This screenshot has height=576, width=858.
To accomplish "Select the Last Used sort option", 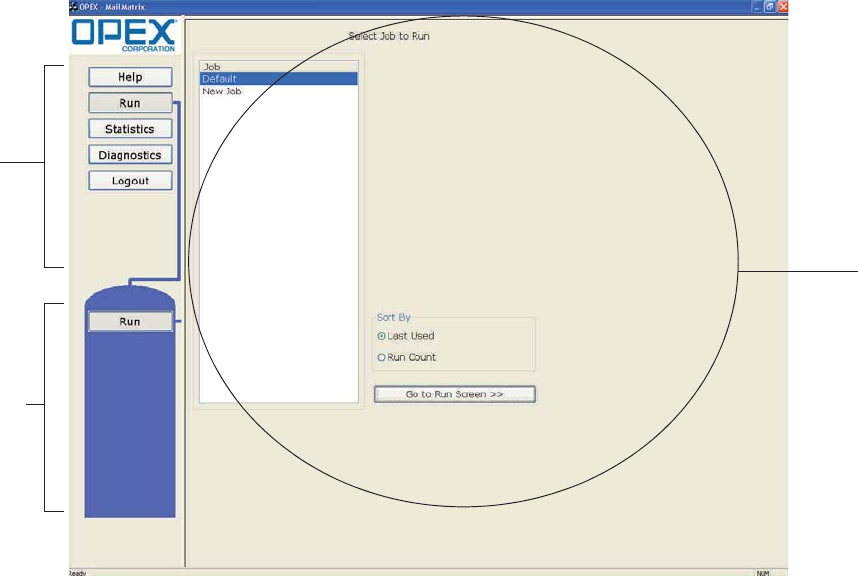I will point(405,336).
